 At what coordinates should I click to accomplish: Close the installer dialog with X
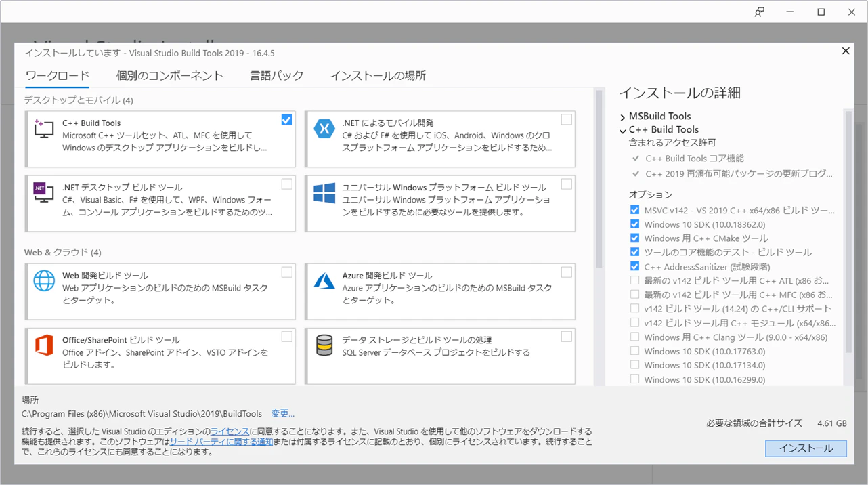(x=846, y=51)
